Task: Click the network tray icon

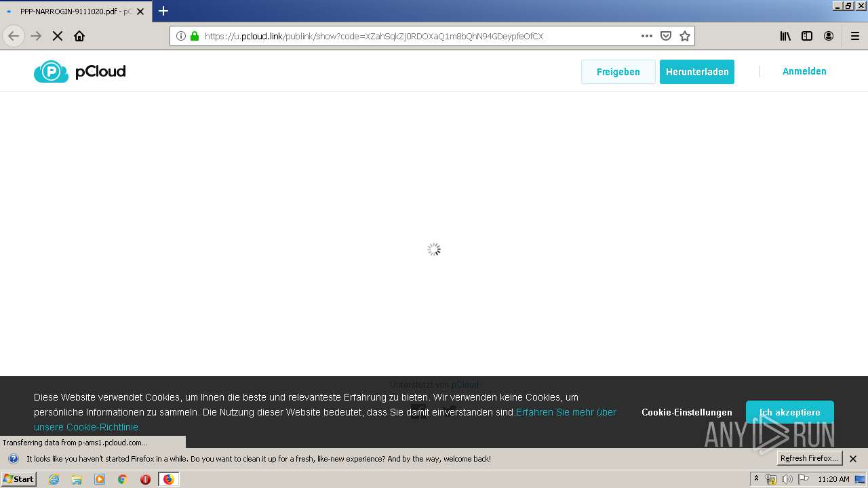Action: 771,479
